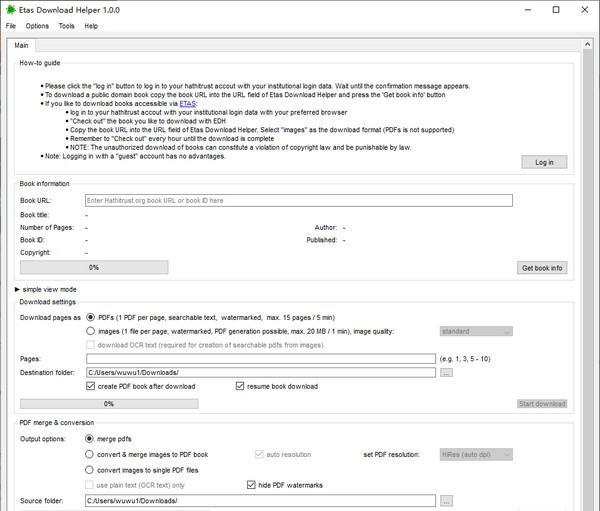This screenshot has height=511, width=600.
Task: Click the "(e.g. 1, 3, 5 - 10)" hint text
Action: click(x=465, y=359)
